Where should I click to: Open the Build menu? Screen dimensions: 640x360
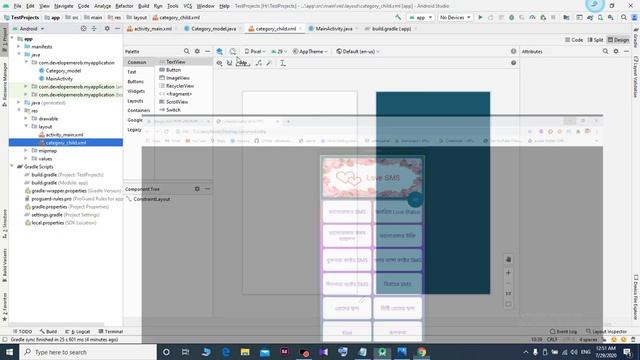tap(143, 6)
